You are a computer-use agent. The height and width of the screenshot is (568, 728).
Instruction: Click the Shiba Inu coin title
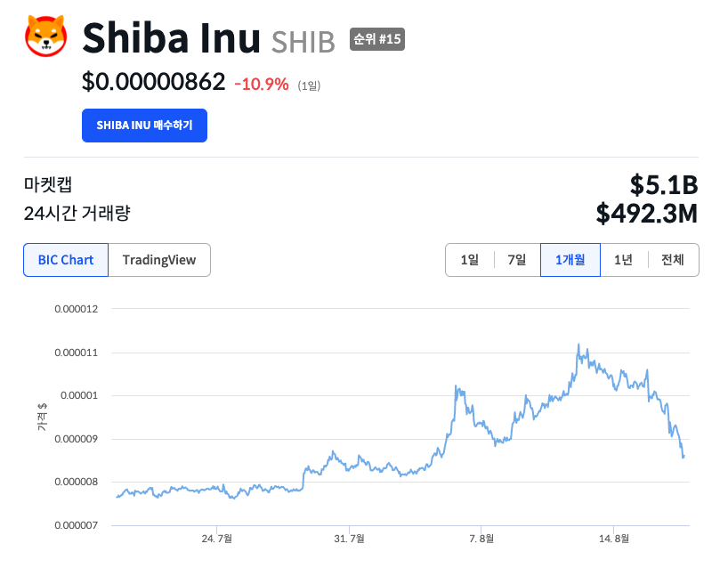[x=171, y=37]
